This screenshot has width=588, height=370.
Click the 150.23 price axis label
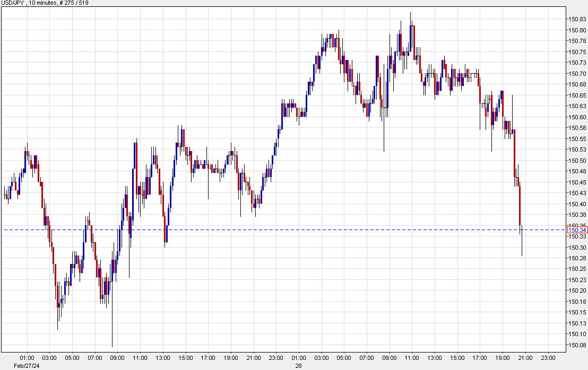pyautogui.click(x=577, y=279)
